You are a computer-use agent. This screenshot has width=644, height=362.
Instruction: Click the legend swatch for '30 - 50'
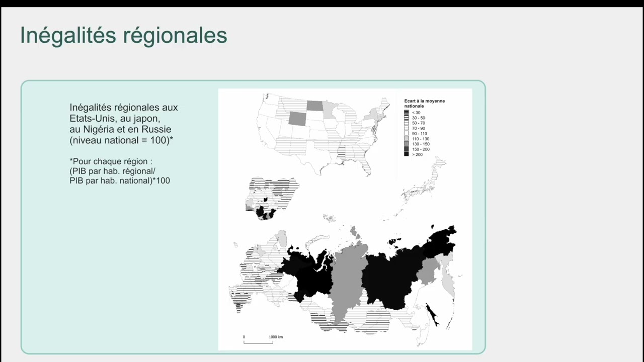click(407, 118)
